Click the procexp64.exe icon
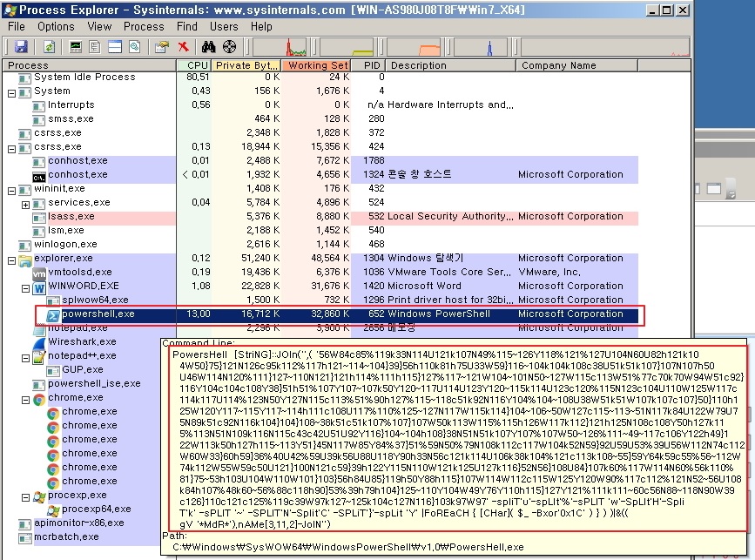Image resolution: width=755 pixels, height=560 pixels. click(53, 511)
